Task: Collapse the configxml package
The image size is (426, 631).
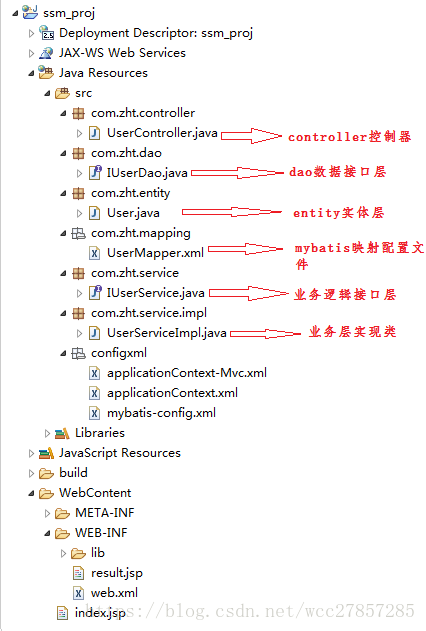Action: coord(64,354)
